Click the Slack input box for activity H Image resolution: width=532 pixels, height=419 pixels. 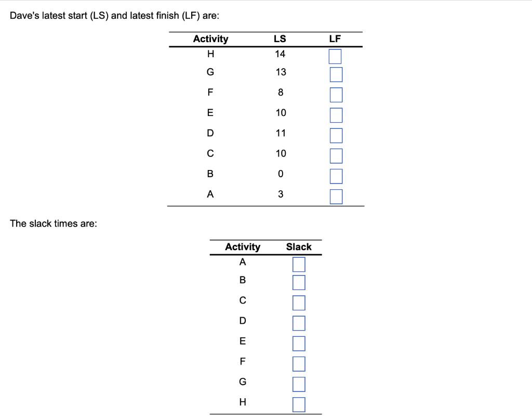pos(299,404)
